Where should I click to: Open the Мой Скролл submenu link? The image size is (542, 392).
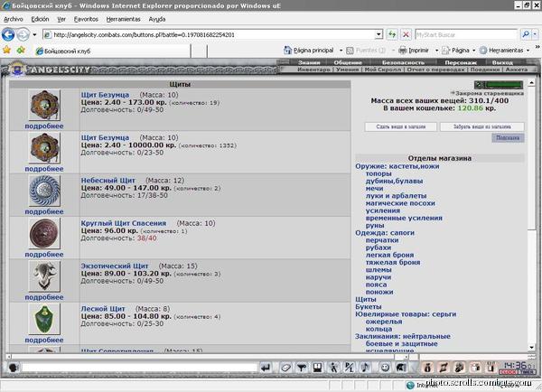click(x=383, y=70)
